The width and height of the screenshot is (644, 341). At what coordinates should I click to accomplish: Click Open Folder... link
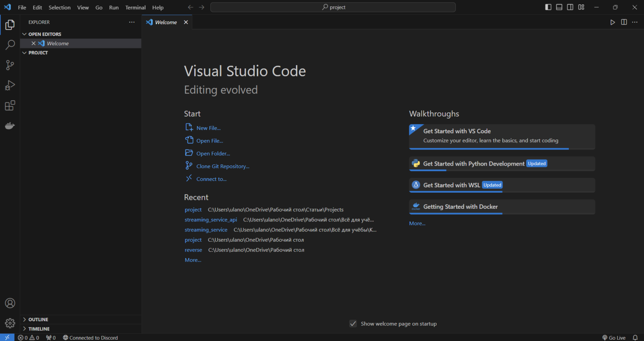point(208,153)
